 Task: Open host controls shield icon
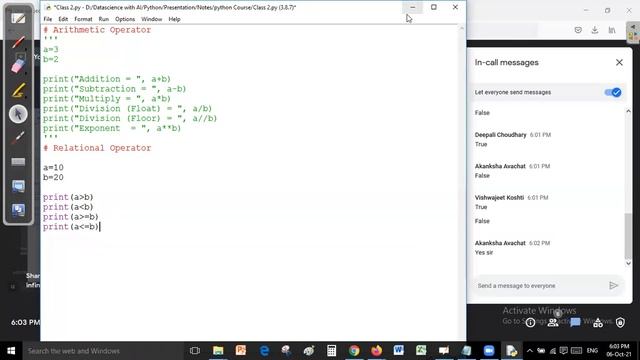620,323
